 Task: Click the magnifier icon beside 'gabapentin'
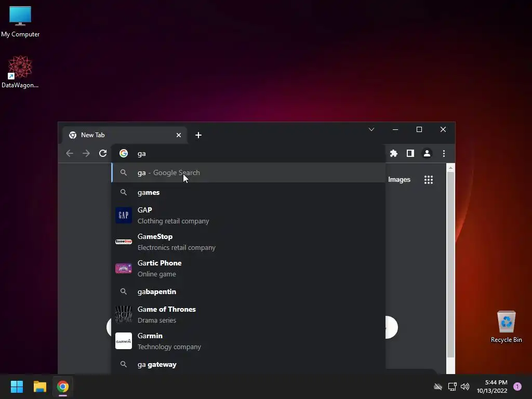tap(124, 291)
